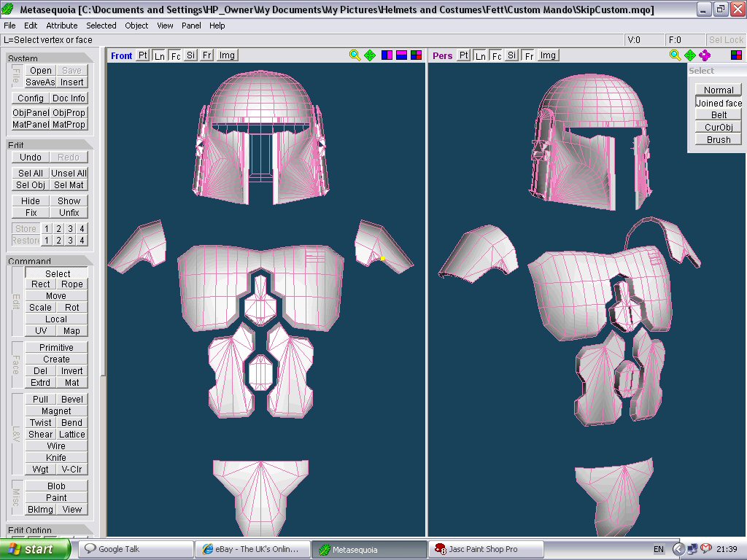Click the purple rotate icon in Pers view

(705, 55)
